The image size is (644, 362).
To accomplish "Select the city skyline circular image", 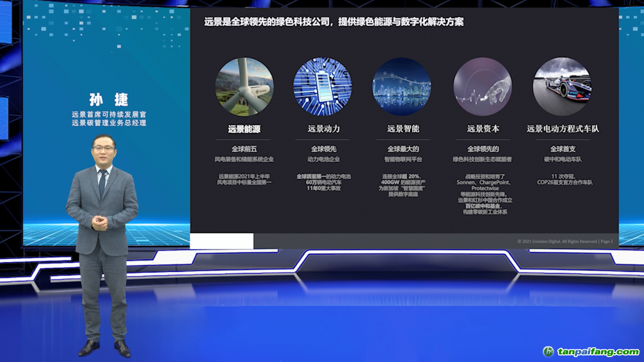I will pyautogui.click(x=402, y=87).
